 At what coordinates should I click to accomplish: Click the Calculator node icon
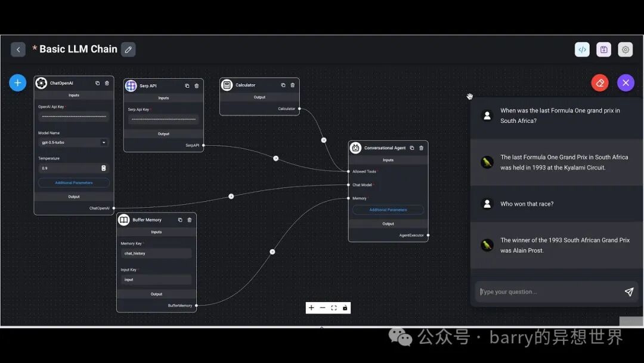click(227, 85)
